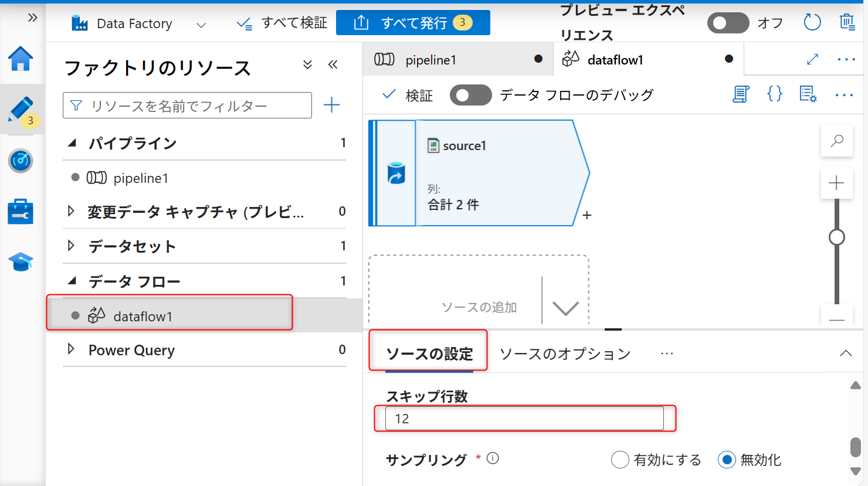Open the code view curly braces icon

tap(774, 94)
